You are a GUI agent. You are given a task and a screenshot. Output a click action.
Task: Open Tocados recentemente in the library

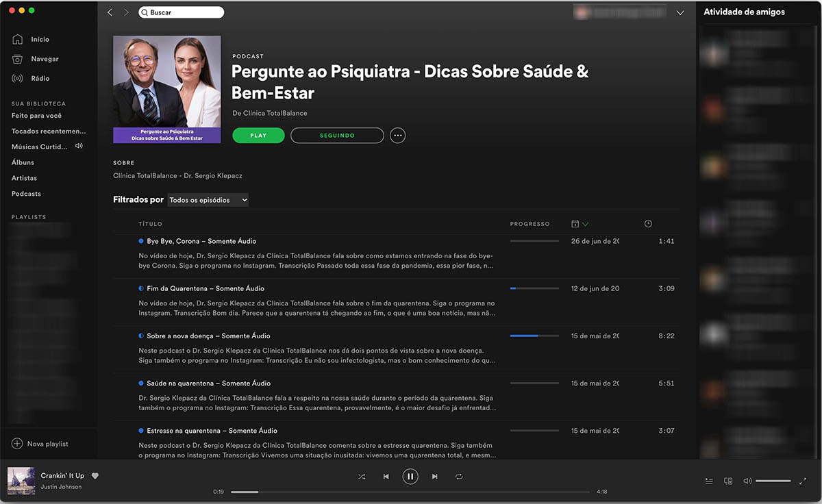49,131
